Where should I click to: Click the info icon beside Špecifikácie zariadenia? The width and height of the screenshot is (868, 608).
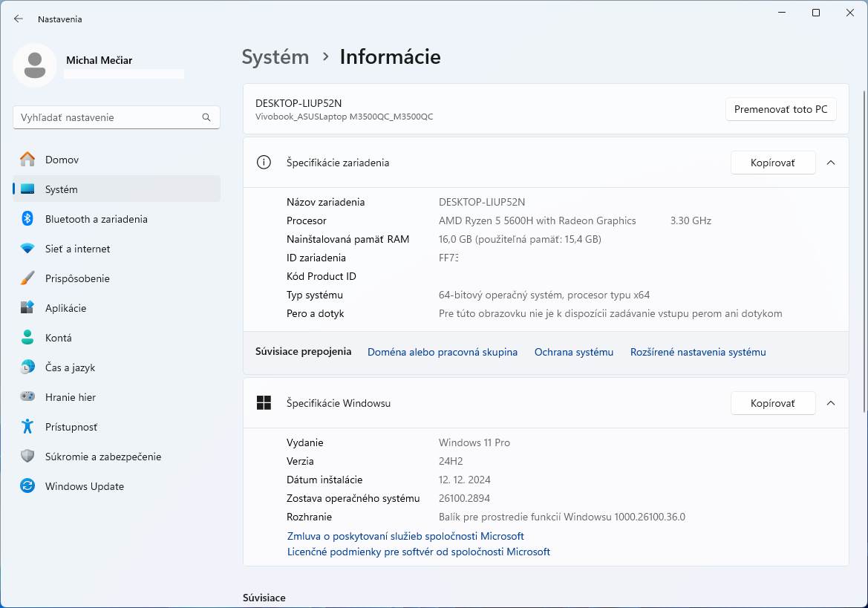pos(264,162)
